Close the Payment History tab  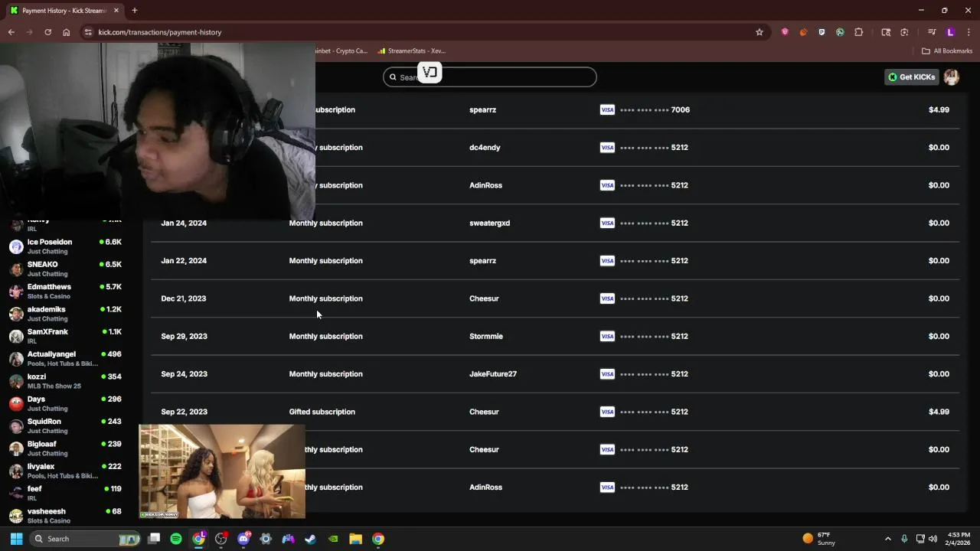tap(116, 11)
